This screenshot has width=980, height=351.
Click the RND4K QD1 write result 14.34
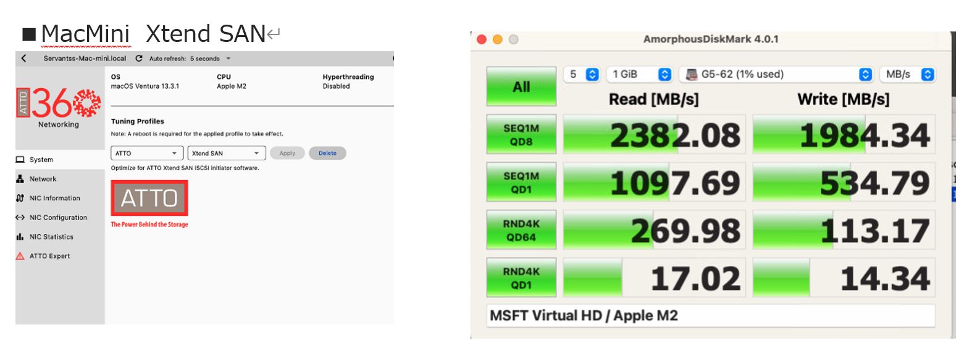pyautogui.click(x=844, y=278)
